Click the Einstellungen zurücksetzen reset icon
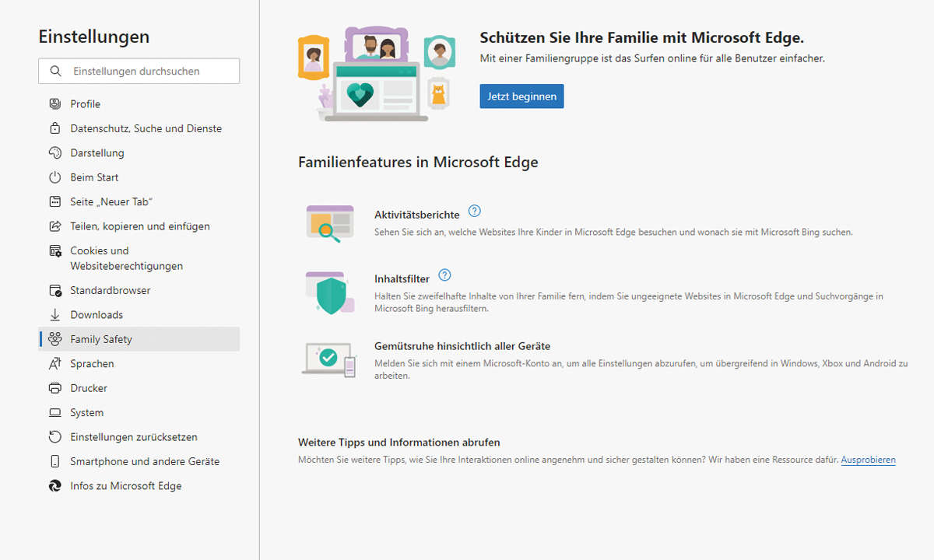934x560 pixels. click(54, 437)
